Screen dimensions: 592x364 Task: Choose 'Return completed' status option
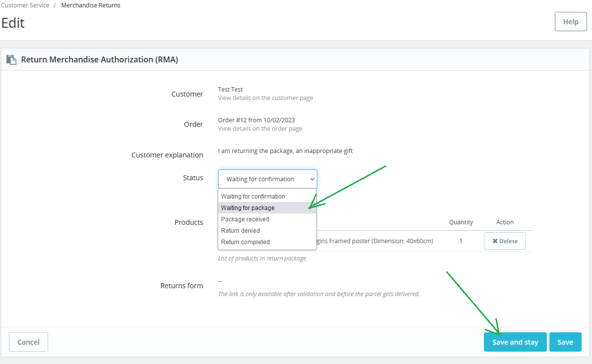[x=245, y=242]
